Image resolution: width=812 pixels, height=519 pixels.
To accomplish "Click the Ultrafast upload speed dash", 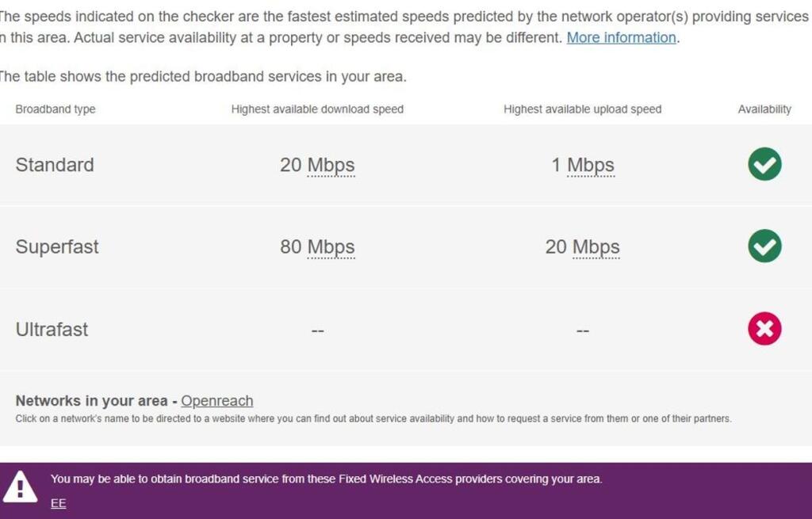I will tap(583, 330).
